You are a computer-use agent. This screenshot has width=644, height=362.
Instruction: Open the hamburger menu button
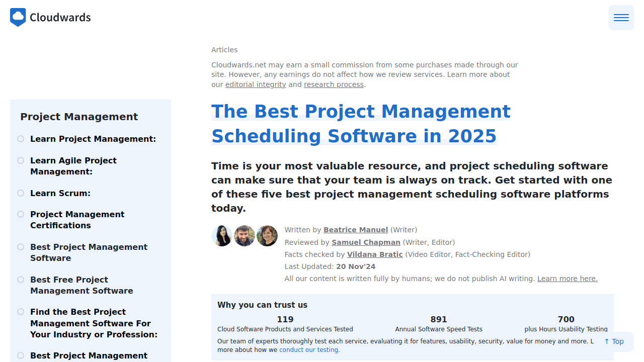click(x=621, y=18)
